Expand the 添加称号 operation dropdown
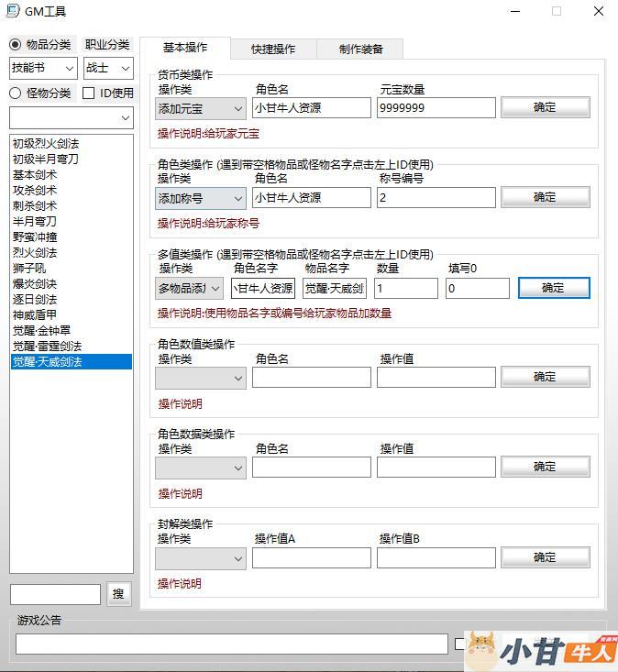 pos(200,198)
